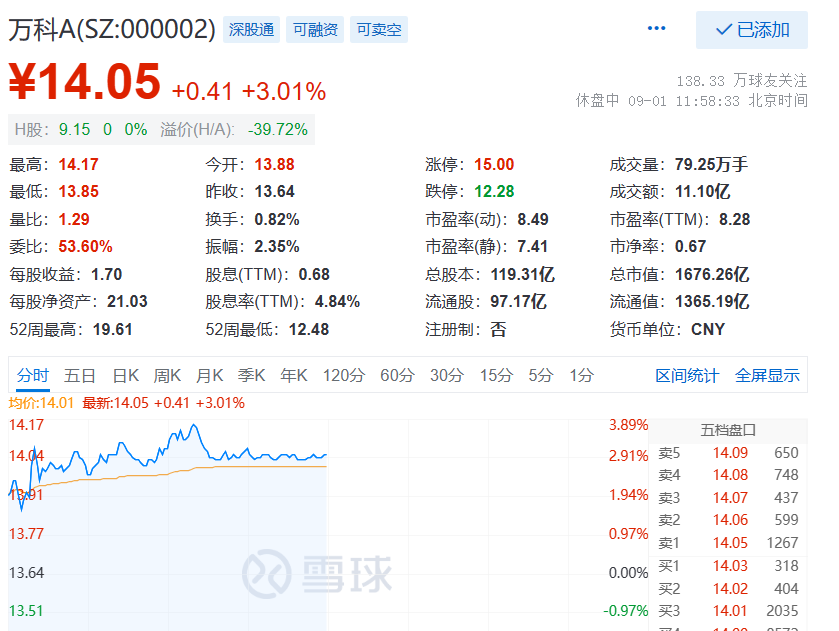
Task: Click the 卖1 price 14.05 row
Action: (728, 543)
